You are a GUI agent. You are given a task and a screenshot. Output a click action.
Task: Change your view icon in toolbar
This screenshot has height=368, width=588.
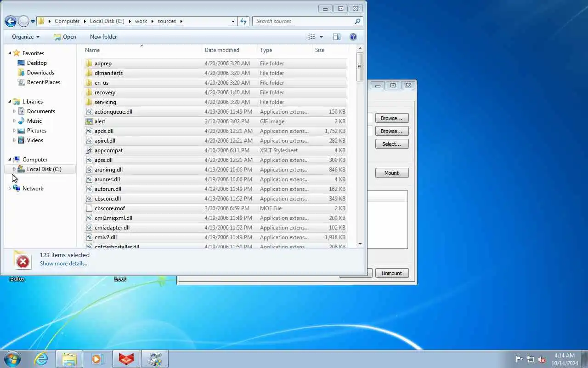coord(311,37)
